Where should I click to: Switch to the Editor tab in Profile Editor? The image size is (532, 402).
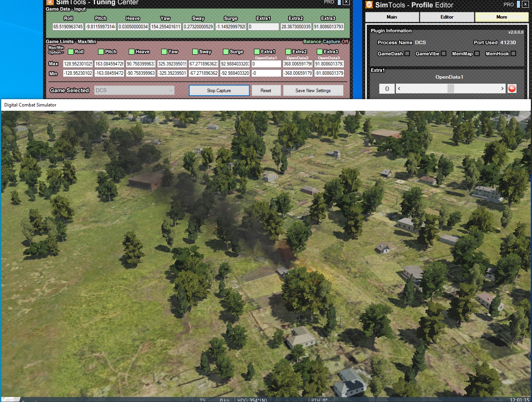click(x=447, y=17)
